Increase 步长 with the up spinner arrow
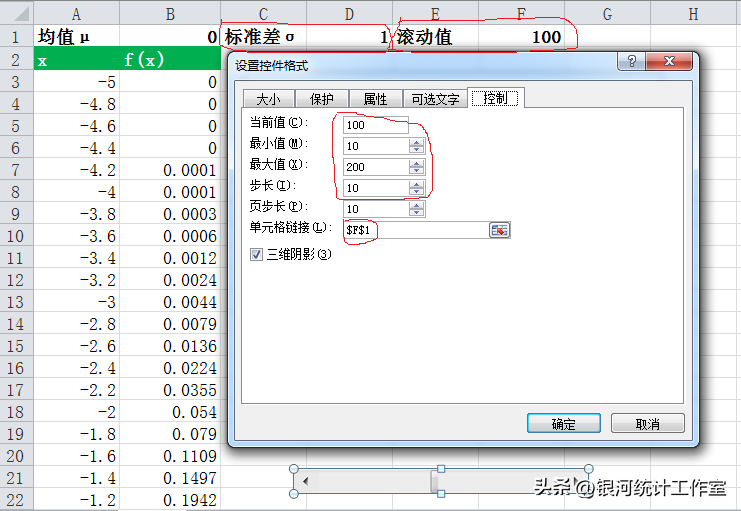This screenshot has width=741, height=511. (416, 184)
